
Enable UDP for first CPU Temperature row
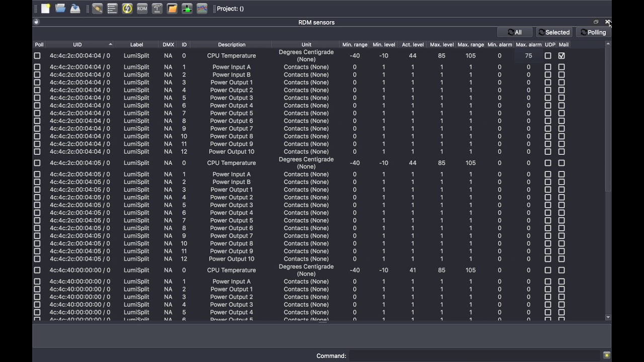point(548,56)
